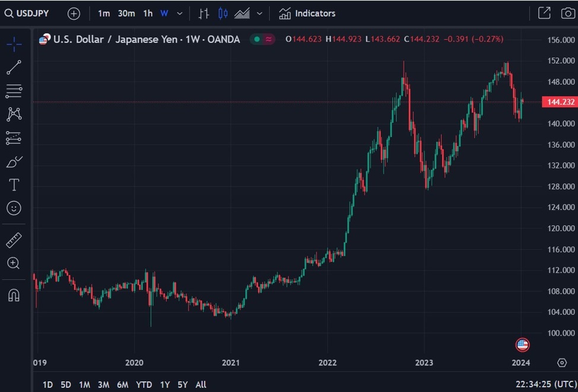Open the emoji icons tool
Image resolution: width=578 pixels, height=392 pixels.
click(14, 208)
